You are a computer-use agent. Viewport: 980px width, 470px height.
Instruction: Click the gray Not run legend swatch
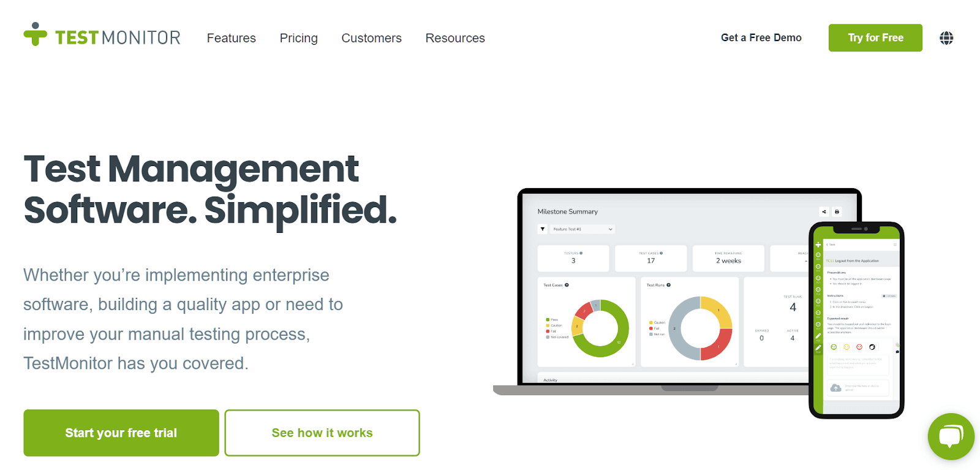651,334
